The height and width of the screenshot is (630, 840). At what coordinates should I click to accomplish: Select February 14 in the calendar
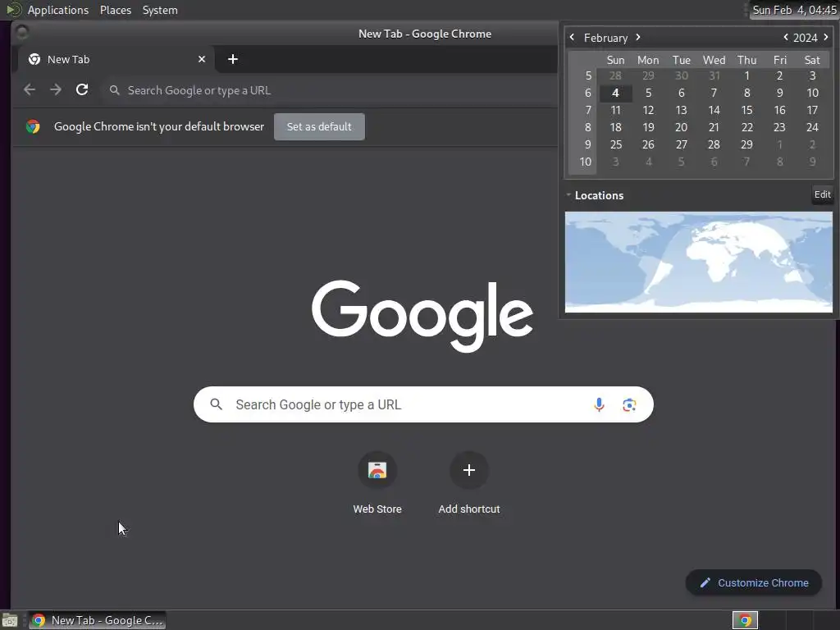click(x=714, y=110)
